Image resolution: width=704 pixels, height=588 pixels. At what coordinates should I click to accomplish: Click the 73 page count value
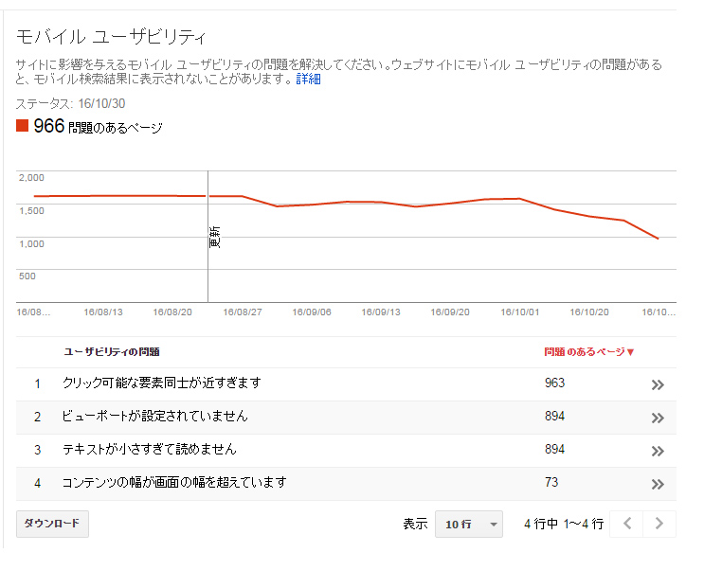click(551, 483)
